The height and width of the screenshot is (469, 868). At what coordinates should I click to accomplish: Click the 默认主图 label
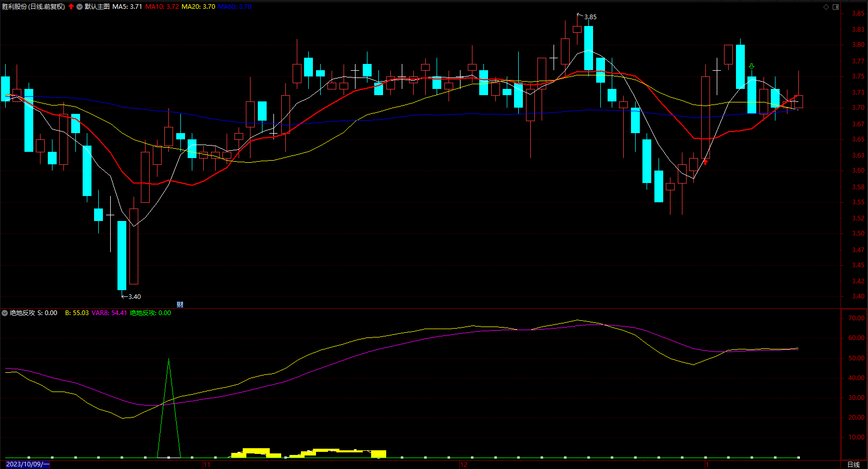(97, 7)
